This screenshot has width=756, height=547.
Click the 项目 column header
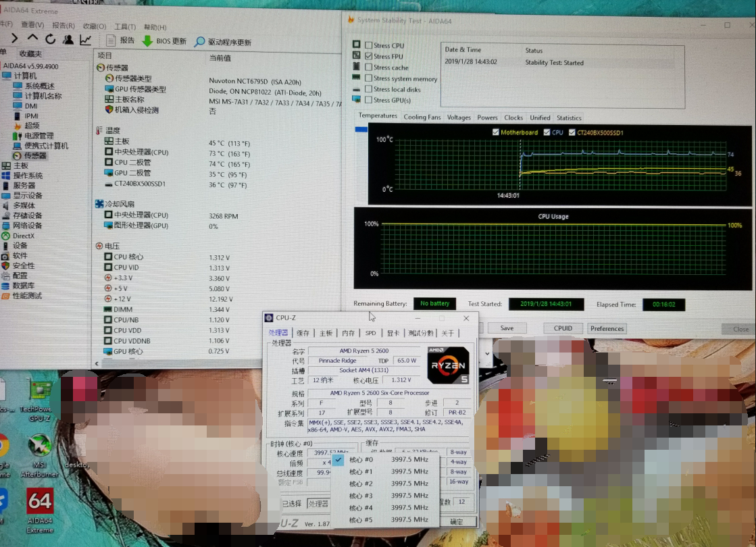click(x=104, y=55)
